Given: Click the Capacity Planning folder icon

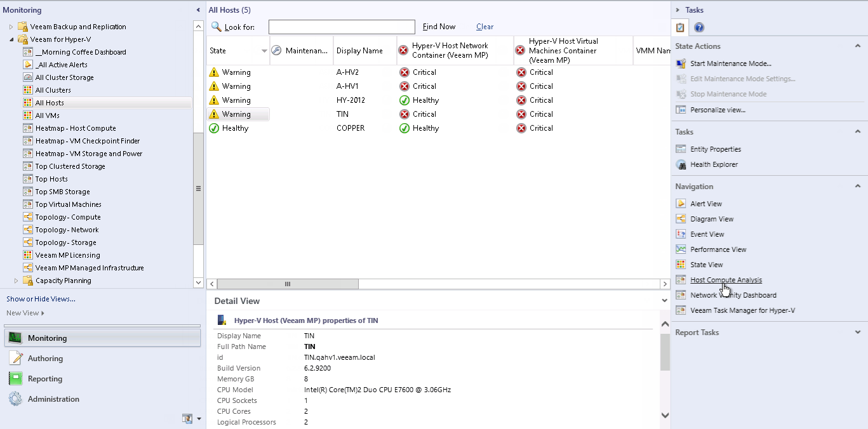Looking at the screenshot, I should (28, 280).
